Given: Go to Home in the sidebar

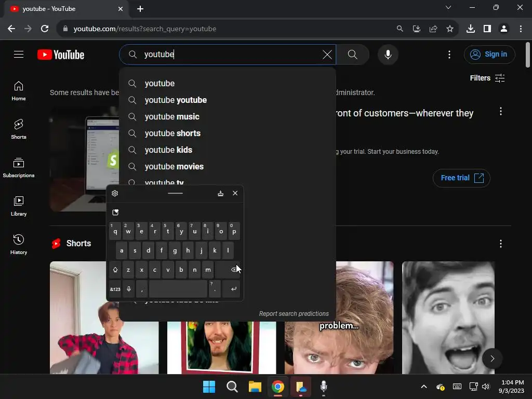Looking at the screenshot, I should pyautogui.click(x=19, y=91).
